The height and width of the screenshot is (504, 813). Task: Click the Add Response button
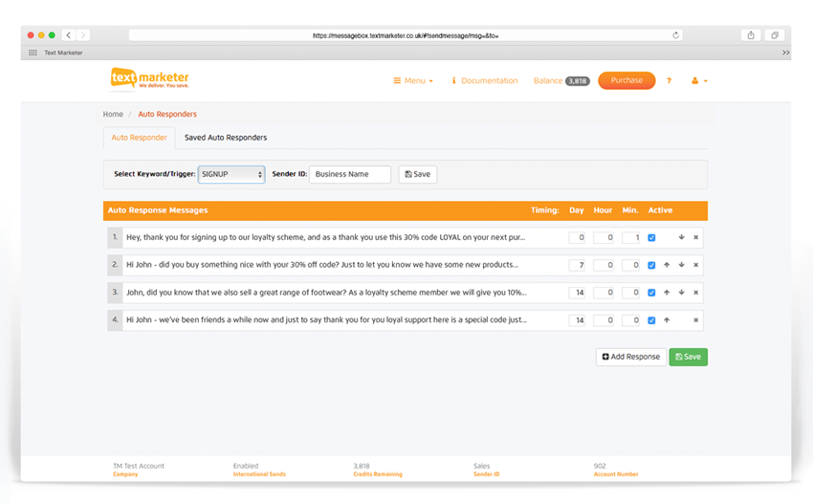pos(631,357)
